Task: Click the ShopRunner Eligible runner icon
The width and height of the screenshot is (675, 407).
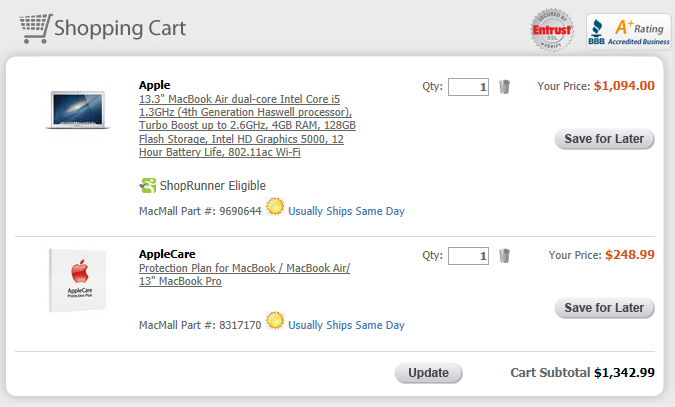Action: click(148, 186)
